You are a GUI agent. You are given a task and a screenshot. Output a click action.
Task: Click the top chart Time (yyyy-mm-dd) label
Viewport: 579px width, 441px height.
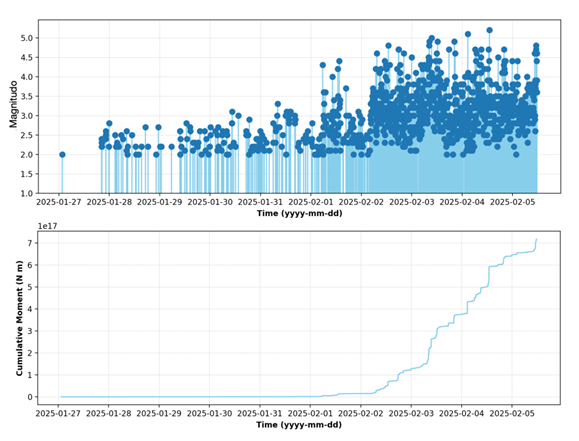tap(299, 213)
